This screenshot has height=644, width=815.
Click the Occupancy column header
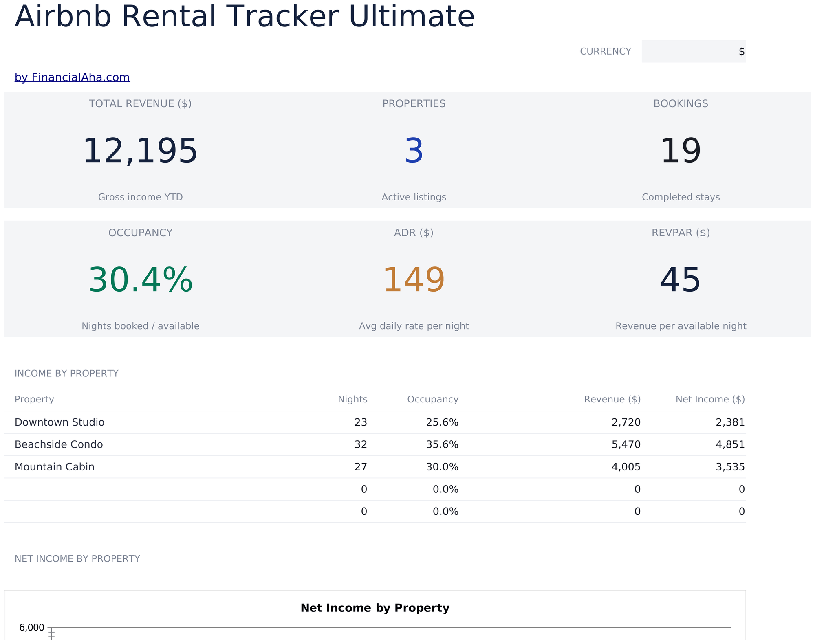[x=433, y=399]
